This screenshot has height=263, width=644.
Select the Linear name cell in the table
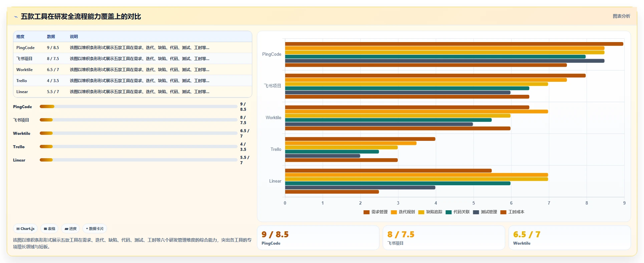pos(22,92)
